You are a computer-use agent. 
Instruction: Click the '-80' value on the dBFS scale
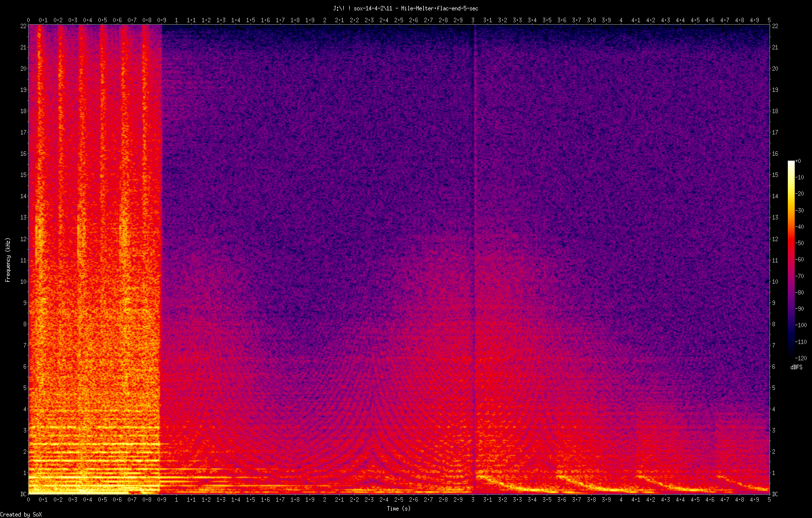coord(800,293)
